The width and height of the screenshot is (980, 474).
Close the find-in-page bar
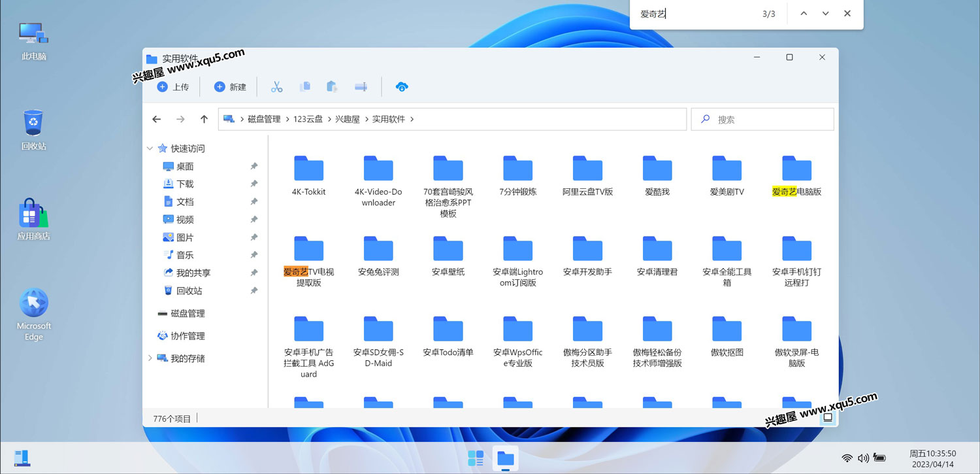847,14
